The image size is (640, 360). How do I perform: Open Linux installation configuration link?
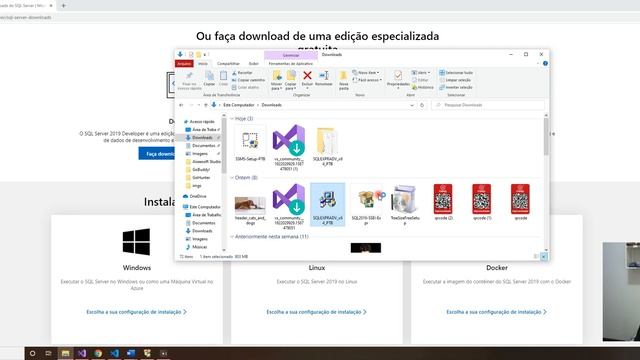coord(316,312)
